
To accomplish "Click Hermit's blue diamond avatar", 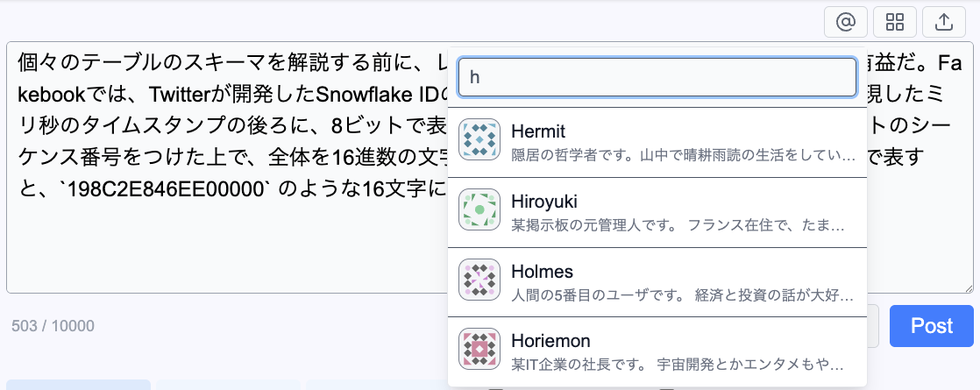I will point(479,140).
